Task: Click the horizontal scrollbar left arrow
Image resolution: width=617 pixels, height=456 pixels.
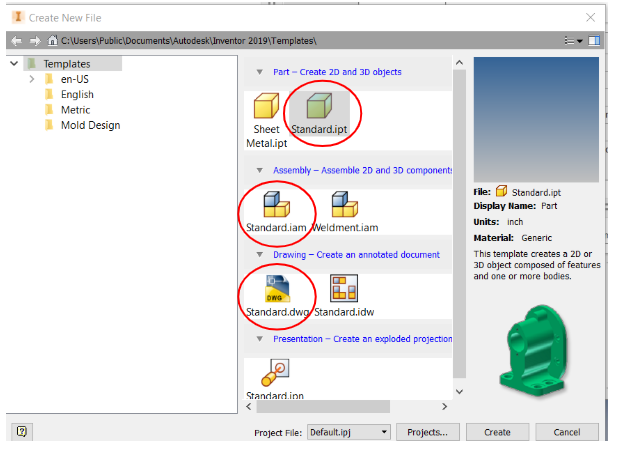Action: [x=249, y=406]
